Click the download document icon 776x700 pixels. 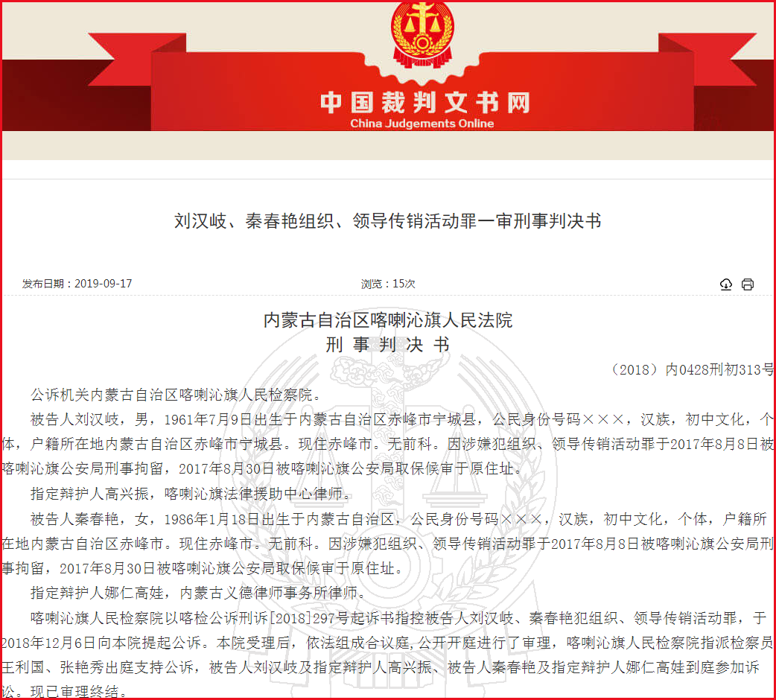click(x=725, y=284)
